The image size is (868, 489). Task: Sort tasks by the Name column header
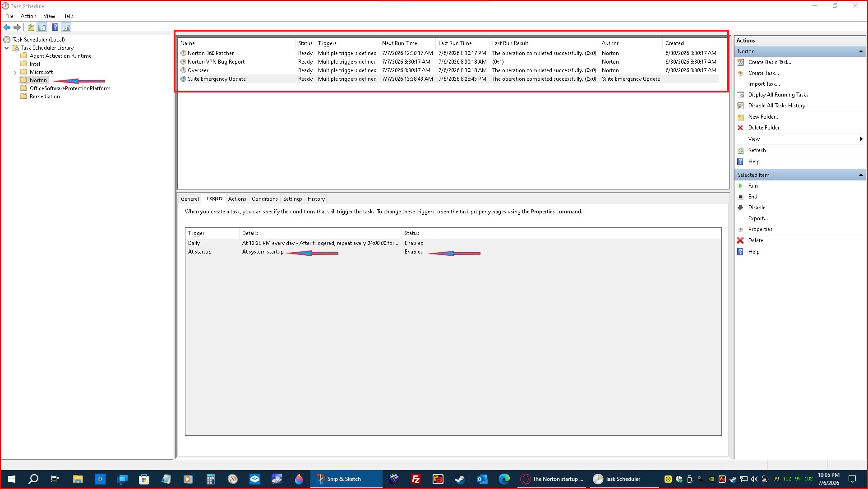coord(237,43)
